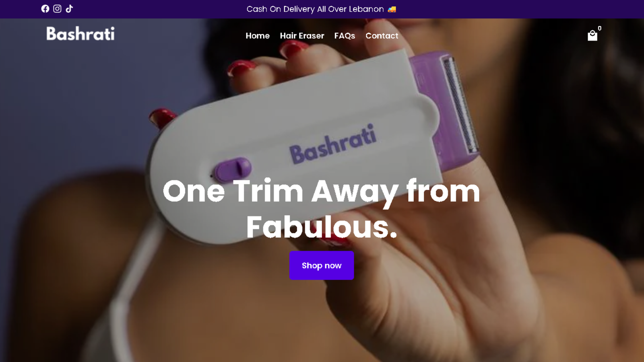Screen dimensions: 644x362
Task: Open the FAQs page
Action: tap(345, 36)
